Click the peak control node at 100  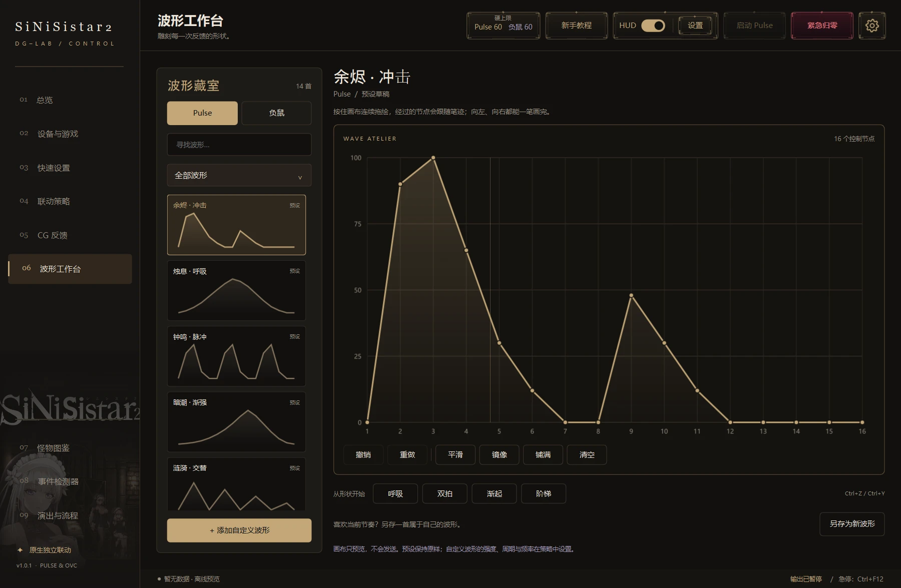(x=433, y=158)
